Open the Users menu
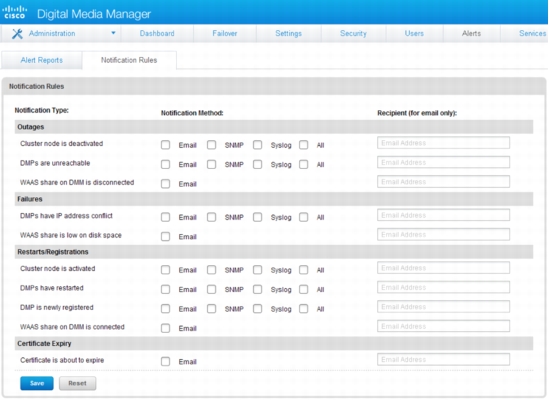549x401 pixels. [x=414, y=33]
